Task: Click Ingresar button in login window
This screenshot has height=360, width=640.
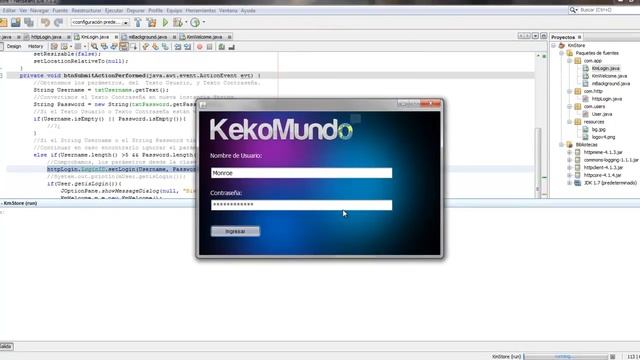Action: (x=235, y=231)
